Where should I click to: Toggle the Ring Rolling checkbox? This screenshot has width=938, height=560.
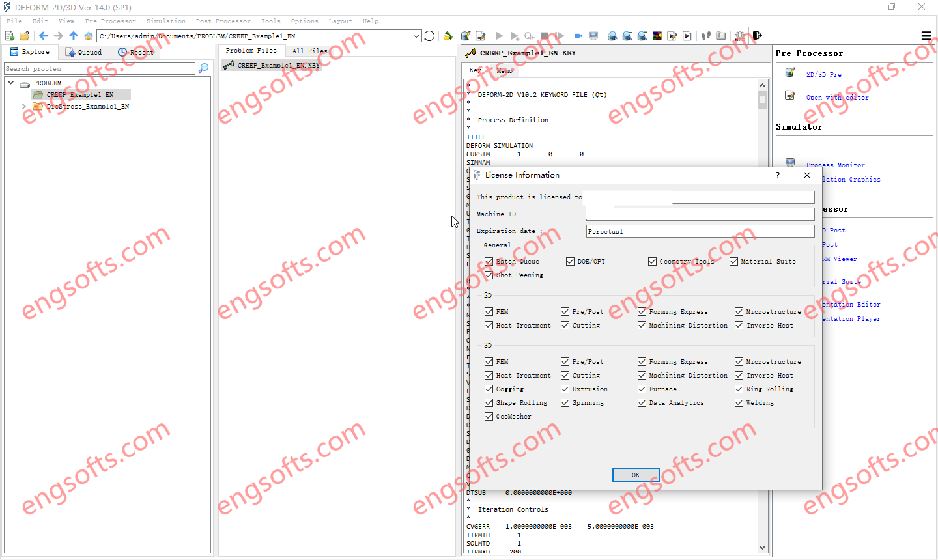[739, 389]
